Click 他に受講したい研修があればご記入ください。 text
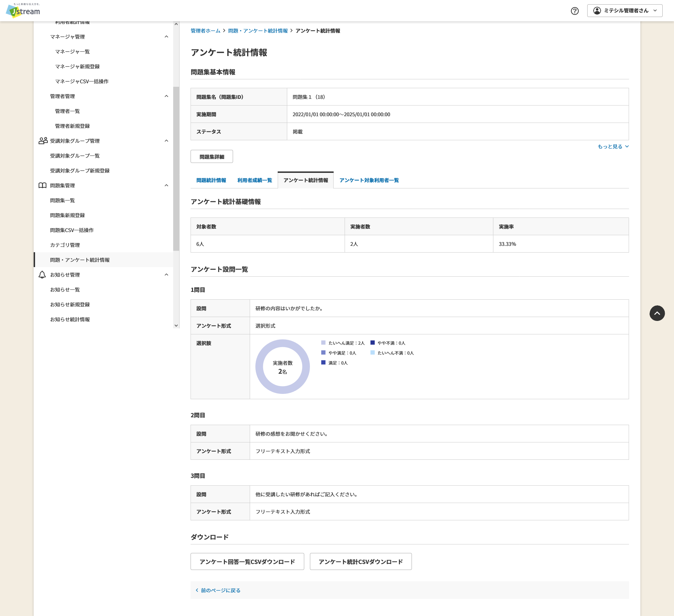 point(307,494)
